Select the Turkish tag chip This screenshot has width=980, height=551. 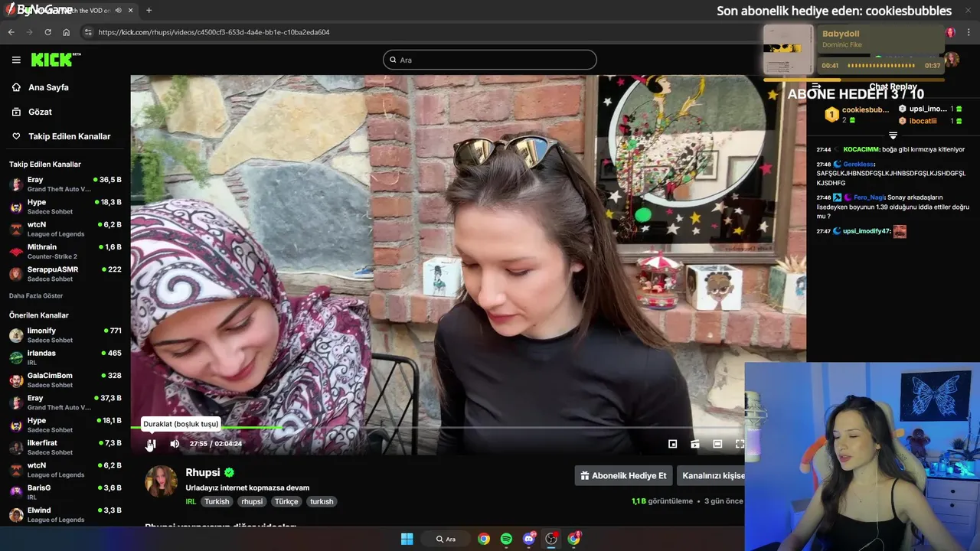(x=217, y=501)
